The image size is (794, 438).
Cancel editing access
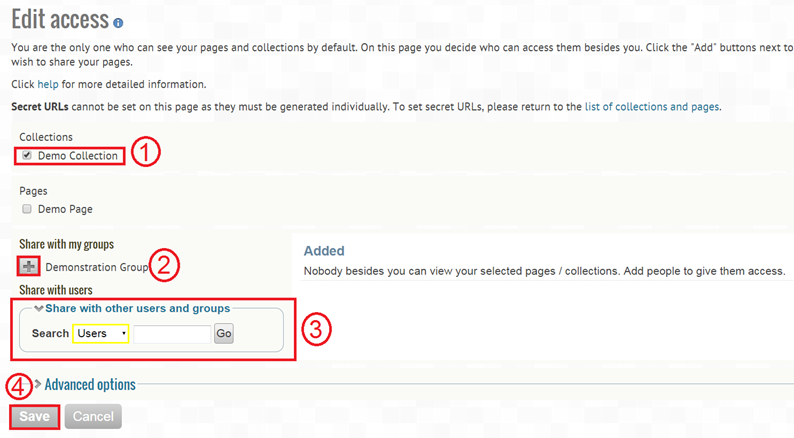92,416
